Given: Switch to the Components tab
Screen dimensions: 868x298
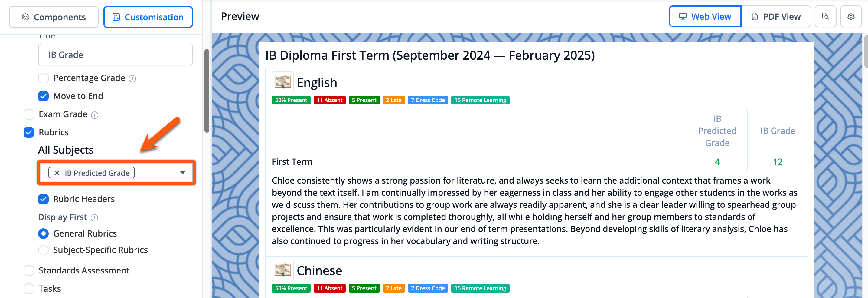Looking at the screenshot, I should pos(54,17).
